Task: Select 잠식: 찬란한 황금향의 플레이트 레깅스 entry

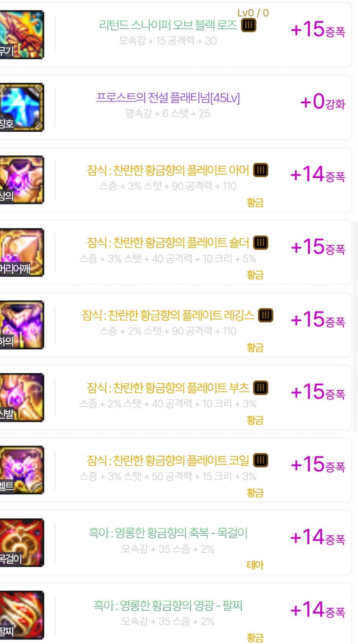Action: 168,315
